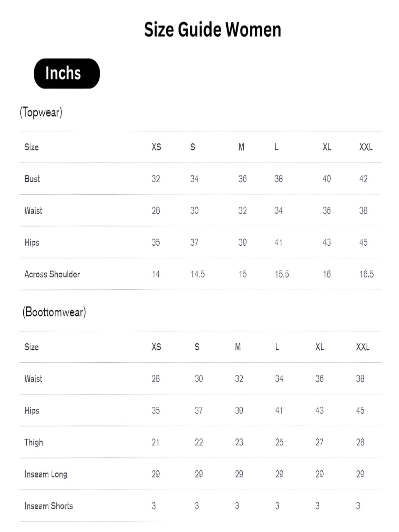The height and width of the screenshot is (532, 399).
Task: Click Thigh value 21 for XS
Action: tap(155, 442)
